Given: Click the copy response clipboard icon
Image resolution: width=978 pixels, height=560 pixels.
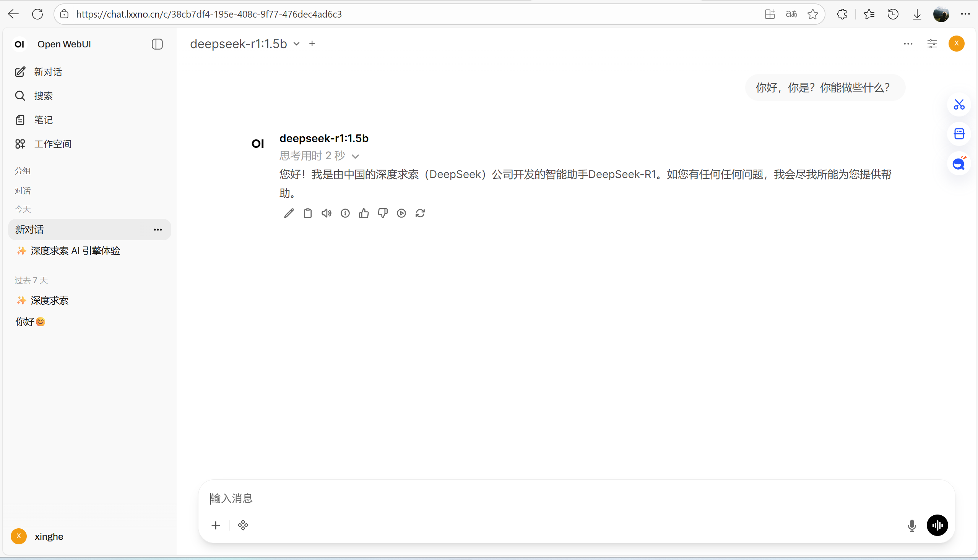Looking at the screenshot, I should click(x=307, y=213).
